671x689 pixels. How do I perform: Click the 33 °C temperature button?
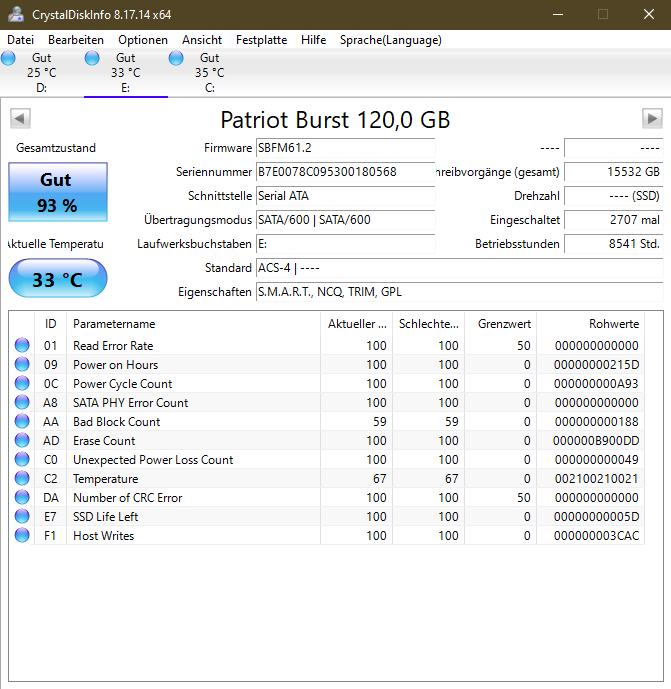(58, 279)
